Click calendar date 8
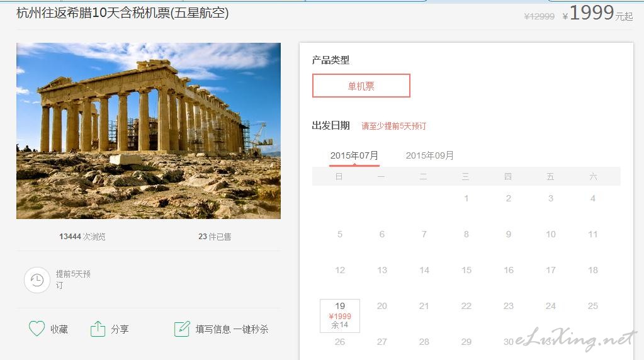 tap(466, 234)
